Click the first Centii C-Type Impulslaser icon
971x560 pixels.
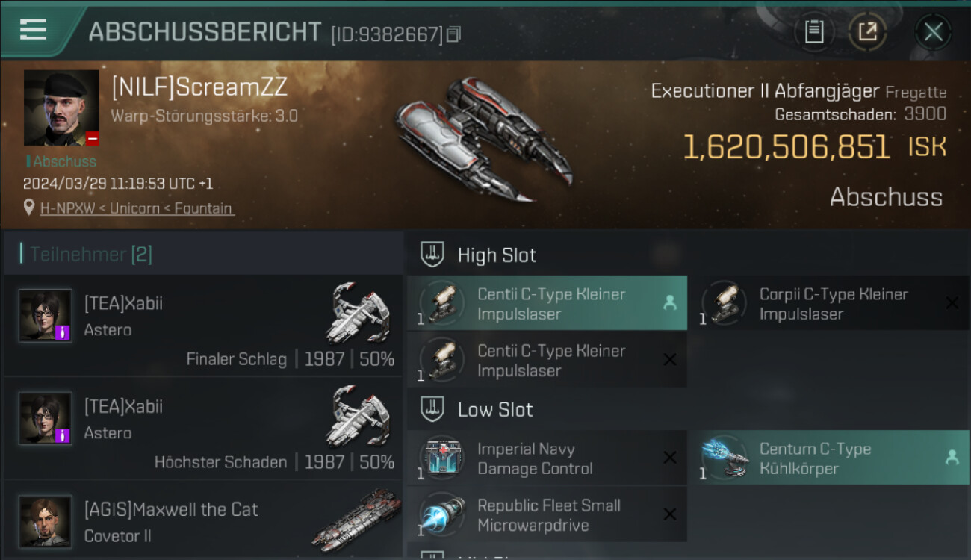click(441, 303)
